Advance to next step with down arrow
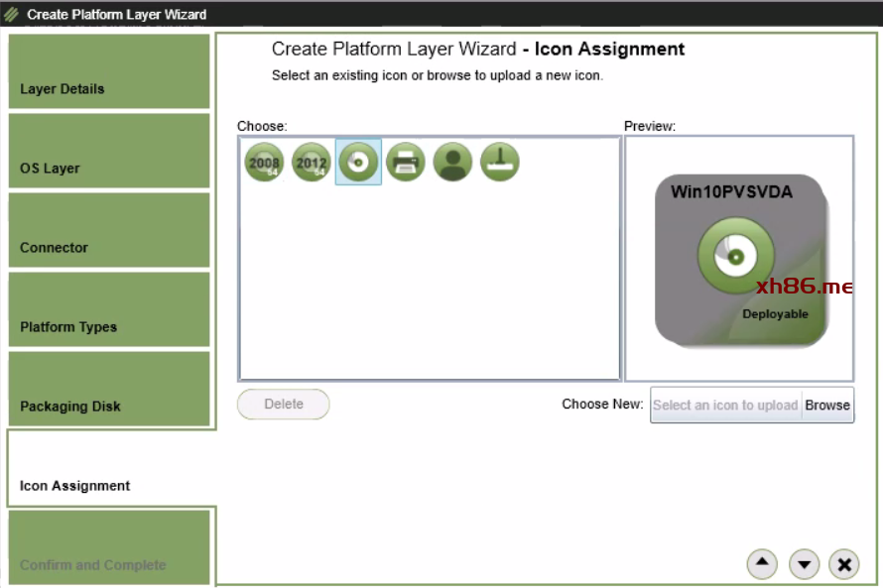The width and height of the screenshot is (883, 588). click(x=804, y=564)
